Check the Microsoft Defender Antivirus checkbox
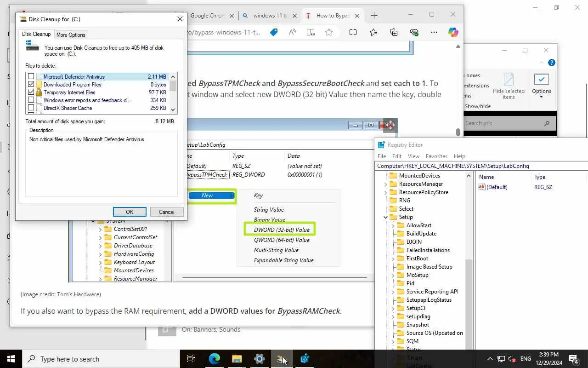The width and height of the screenshot is (588, 368). [x=31, y=77]
